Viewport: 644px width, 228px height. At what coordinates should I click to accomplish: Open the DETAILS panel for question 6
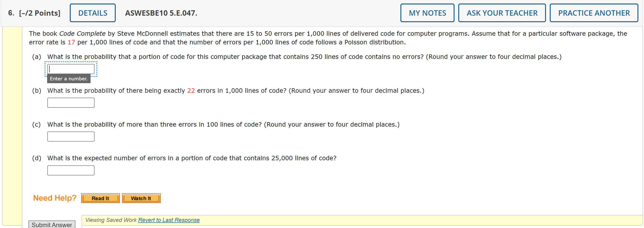92,13
